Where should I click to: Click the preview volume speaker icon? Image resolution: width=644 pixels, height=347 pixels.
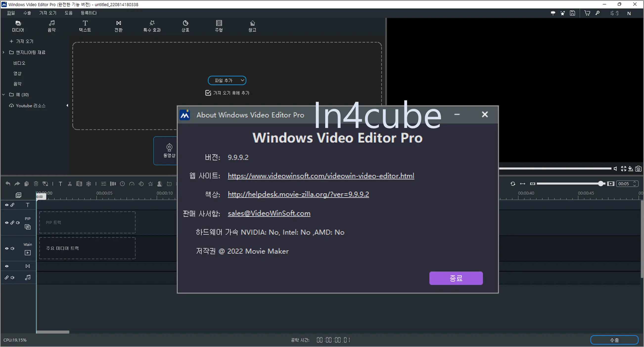click(x=615, y=169)
